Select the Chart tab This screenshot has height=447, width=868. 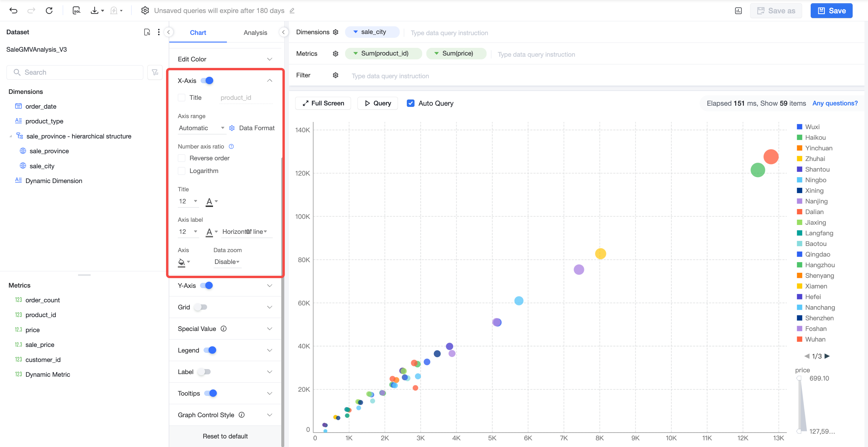[x=198, y=32]
